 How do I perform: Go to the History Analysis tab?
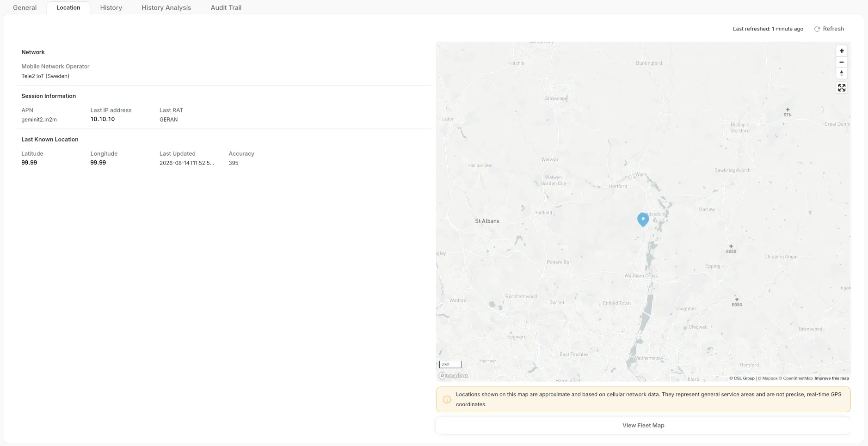[166, 7]
